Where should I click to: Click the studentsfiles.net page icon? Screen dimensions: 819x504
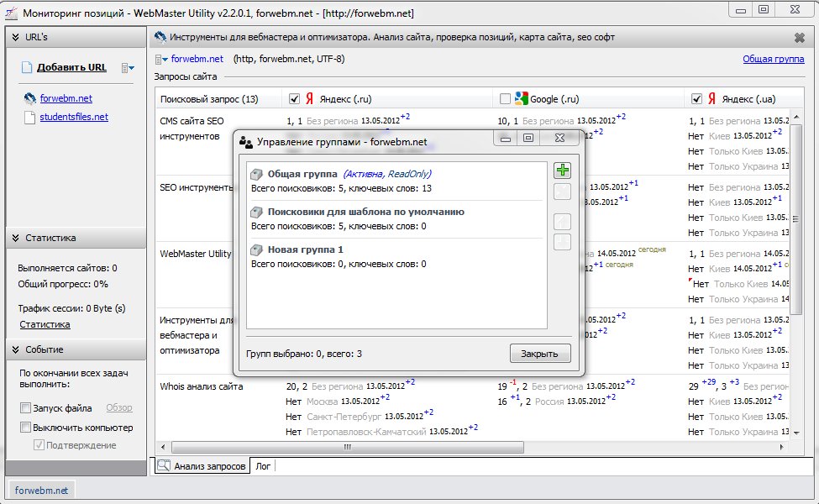(30, 117)
